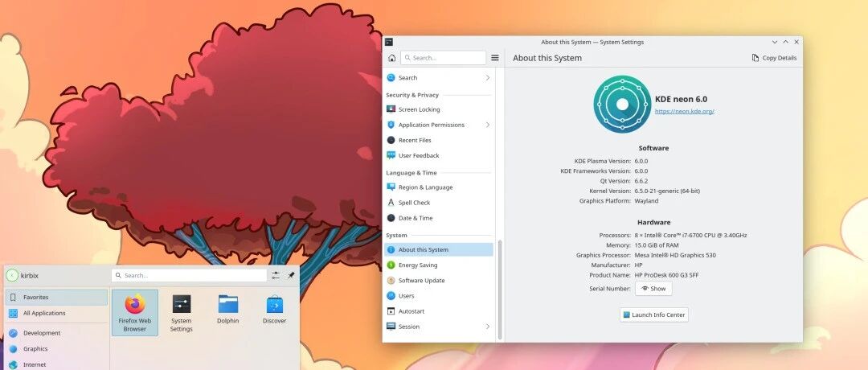Click the settings sidebar scrollbar
This screenshot has height=370, width=868.
pyautogui.click(x=500, y=290)
